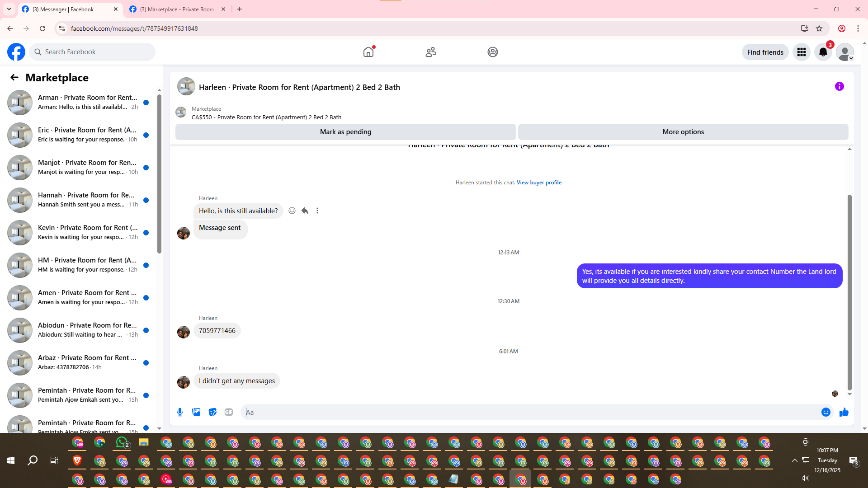
Task: Open Arman's Private Room chat
Action: (79, 102)
